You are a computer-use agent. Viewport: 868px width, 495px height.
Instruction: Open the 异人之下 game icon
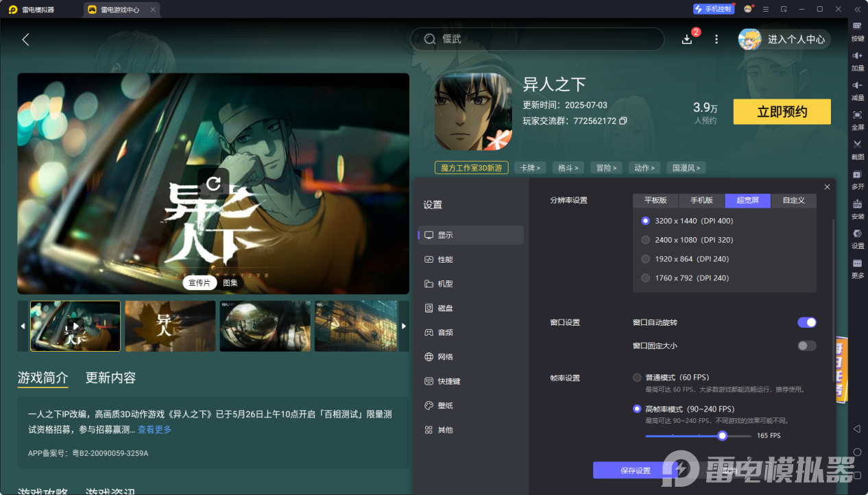coord(473,111)
